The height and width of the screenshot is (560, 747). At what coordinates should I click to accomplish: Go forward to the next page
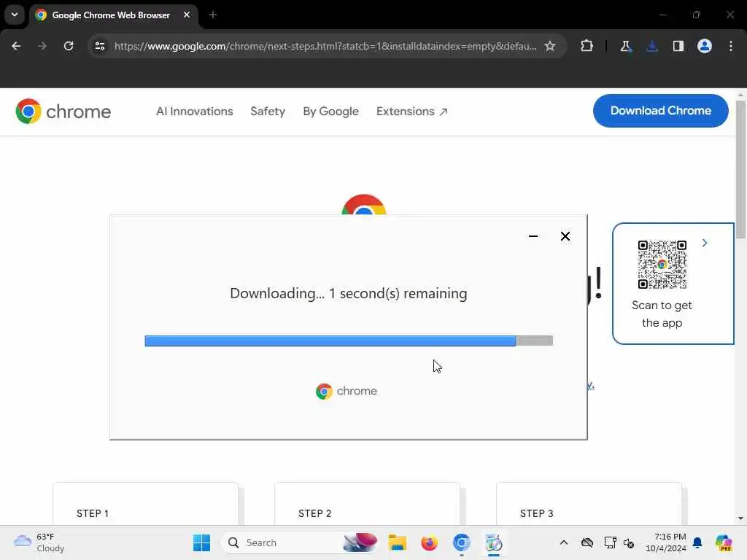[x=42, y=46]
